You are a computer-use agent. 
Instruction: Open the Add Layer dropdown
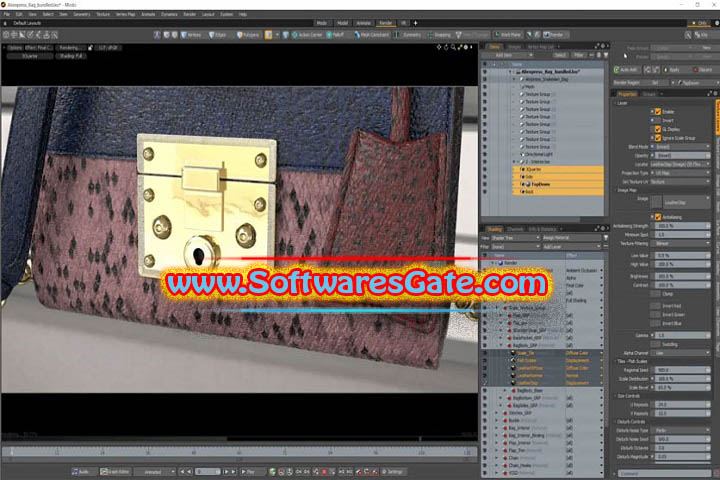click(x=572, y=247)
